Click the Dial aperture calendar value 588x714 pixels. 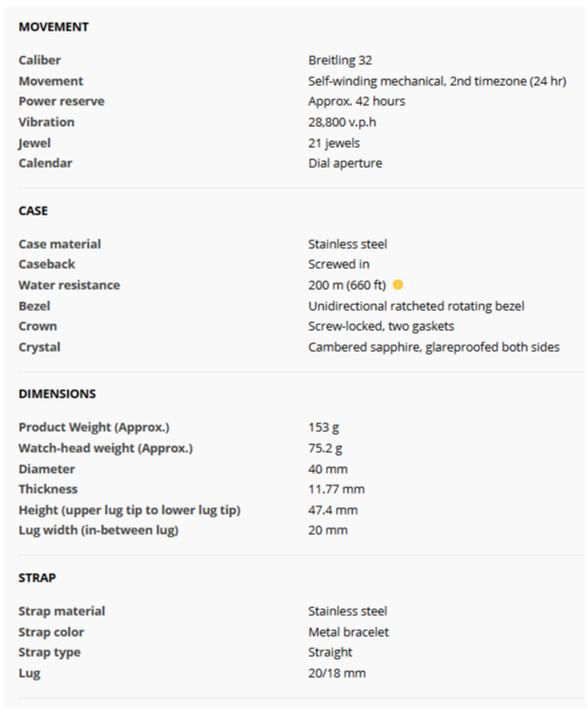(345, 163)
